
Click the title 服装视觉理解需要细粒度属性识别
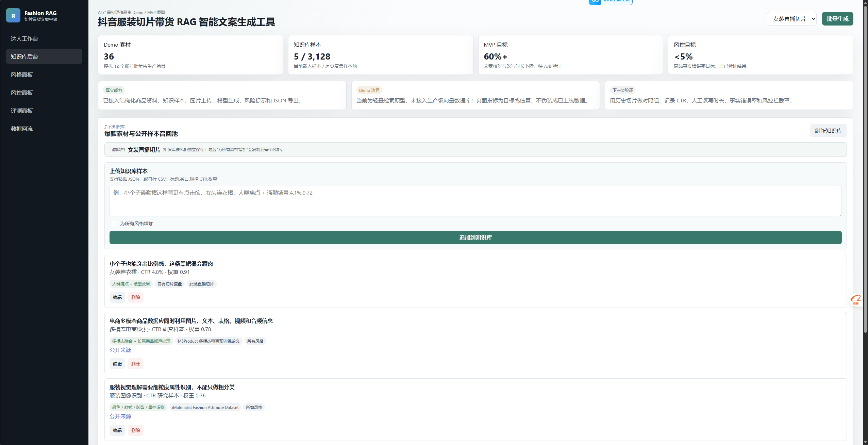pyautogui.click(x=172, y=387)
